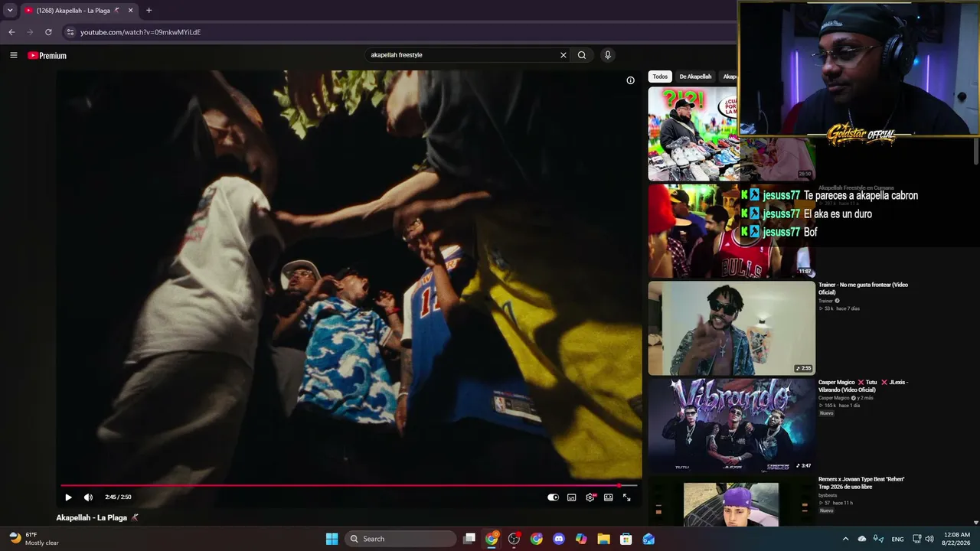
Task: Open File Explorer from taskbar
Action: 603,539
